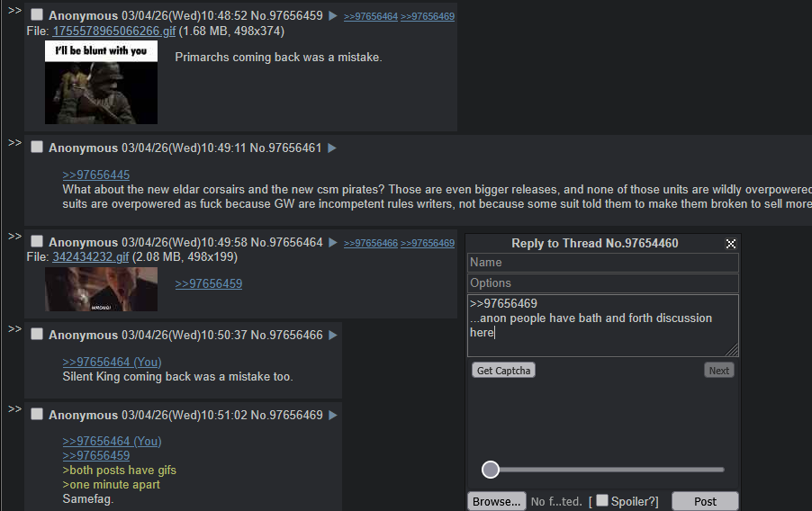This screenshot has height=511, width=812.
Task: Open post menu arrow for No.97656469
Action: coord(333,416)
